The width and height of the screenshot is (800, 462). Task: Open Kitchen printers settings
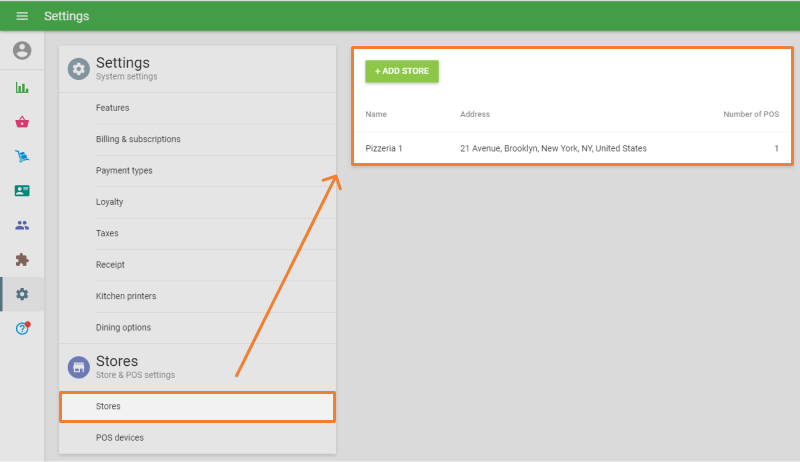pos(126,296)
